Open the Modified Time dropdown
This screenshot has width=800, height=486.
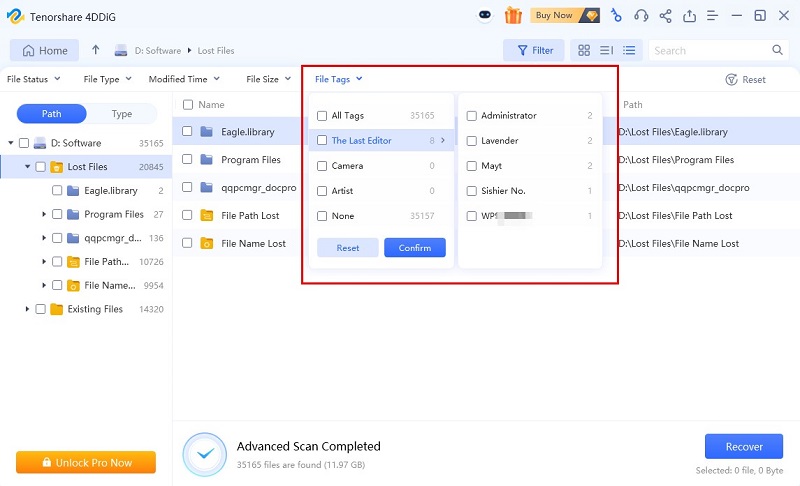tap(184, 79)
